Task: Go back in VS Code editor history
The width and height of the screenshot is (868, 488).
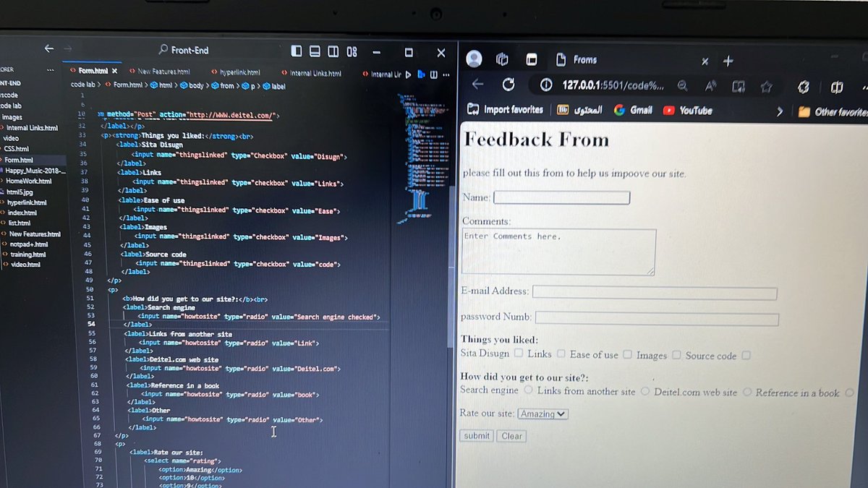Action: coord(48,48)
